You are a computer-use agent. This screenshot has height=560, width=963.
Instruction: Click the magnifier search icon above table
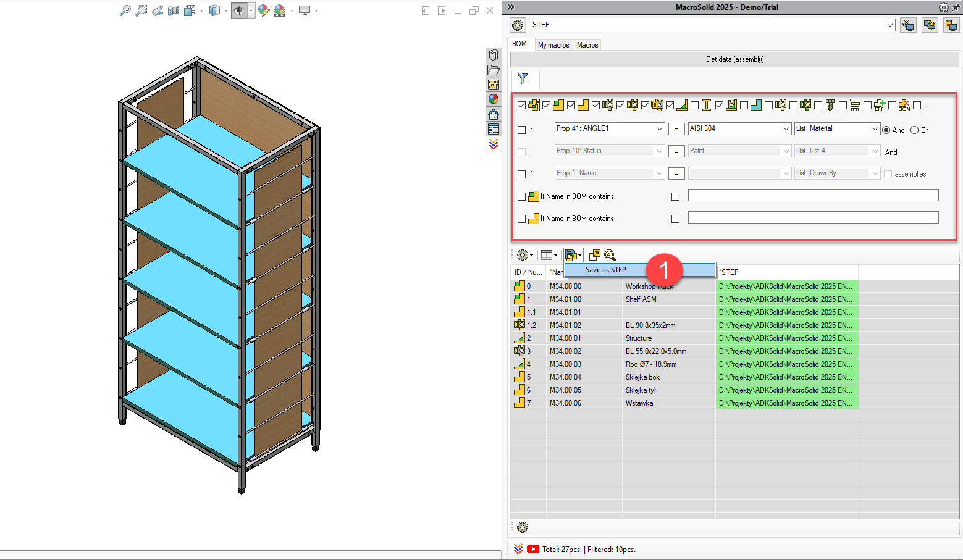click(610, 255)
